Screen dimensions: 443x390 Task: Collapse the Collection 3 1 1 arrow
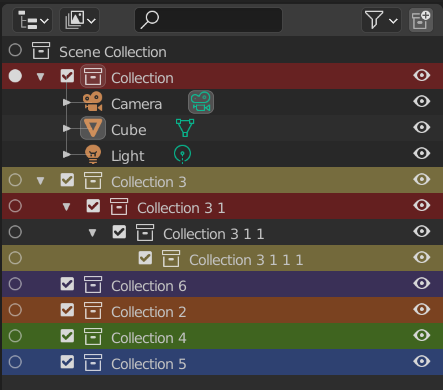(x=93, y=233)
